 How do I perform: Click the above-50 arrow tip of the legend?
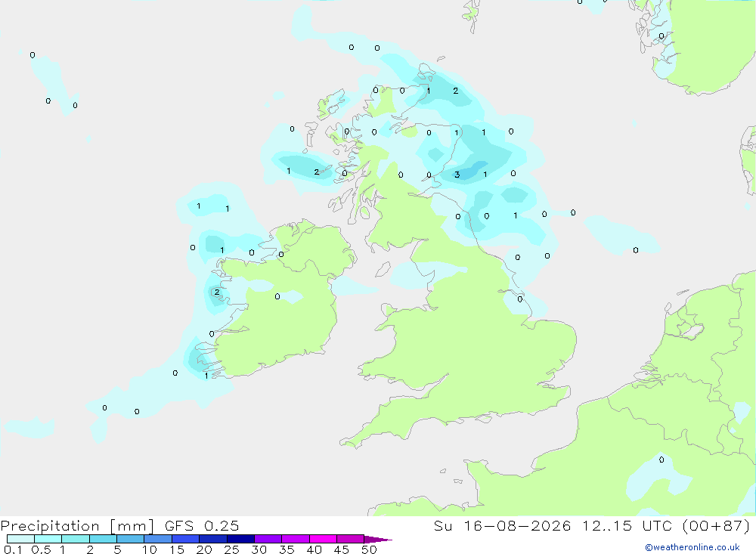[x=378, y=539]
